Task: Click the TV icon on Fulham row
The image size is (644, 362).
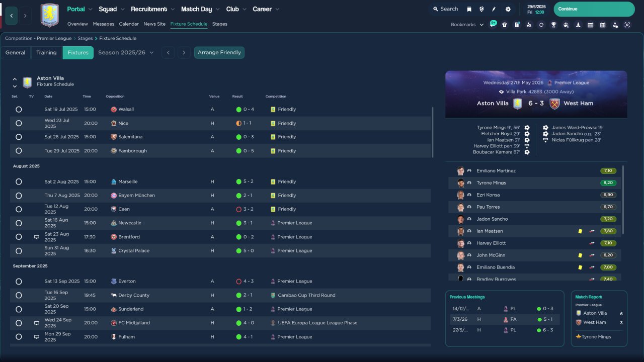Action: pos(37,337)
